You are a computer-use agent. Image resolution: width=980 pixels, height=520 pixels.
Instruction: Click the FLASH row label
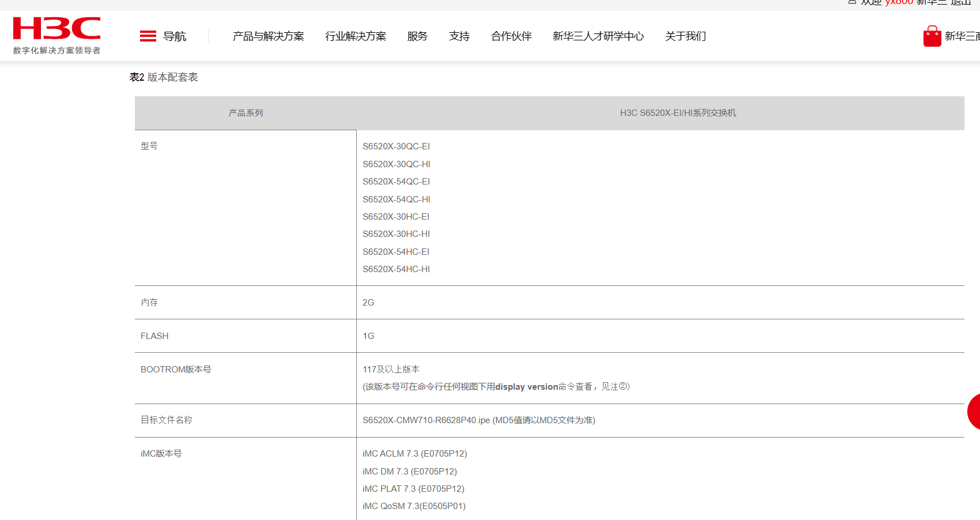[x=154, y=336]
